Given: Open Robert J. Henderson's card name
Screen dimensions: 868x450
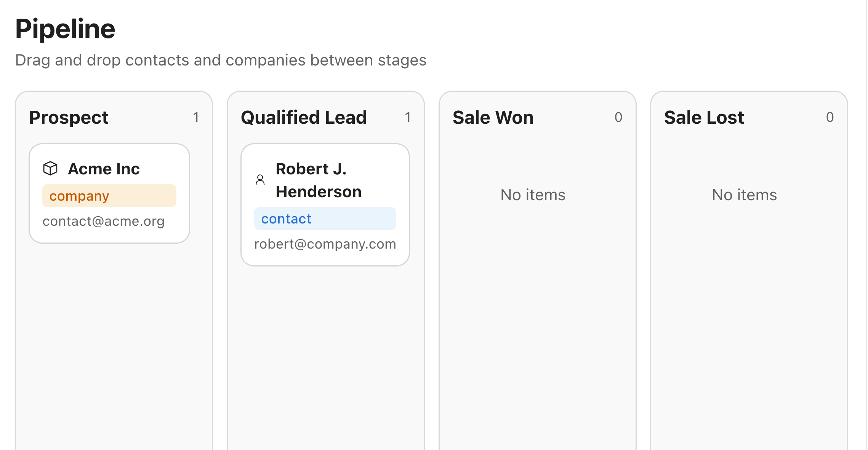Looking at the screenshot, I should (318, 180).
